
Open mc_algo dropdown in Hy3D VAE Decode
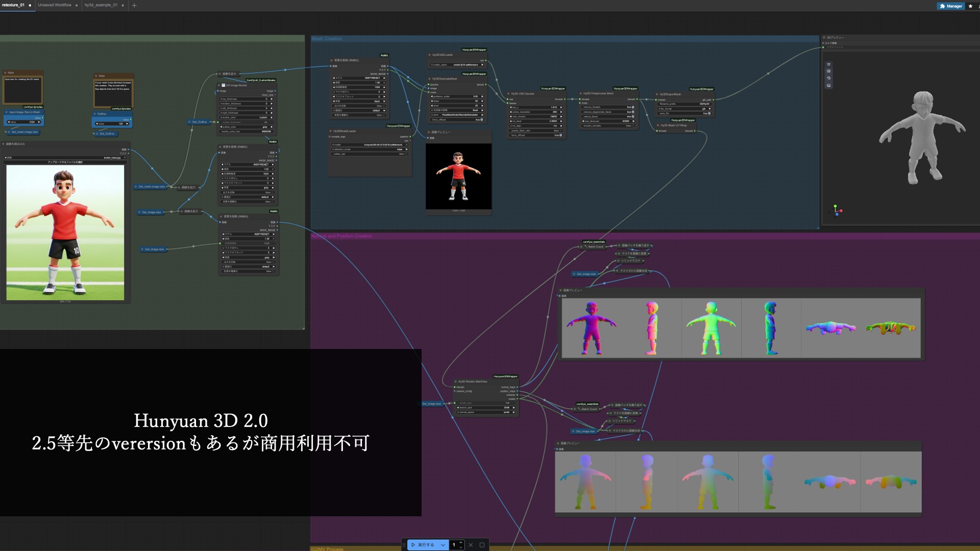(536, 126)
